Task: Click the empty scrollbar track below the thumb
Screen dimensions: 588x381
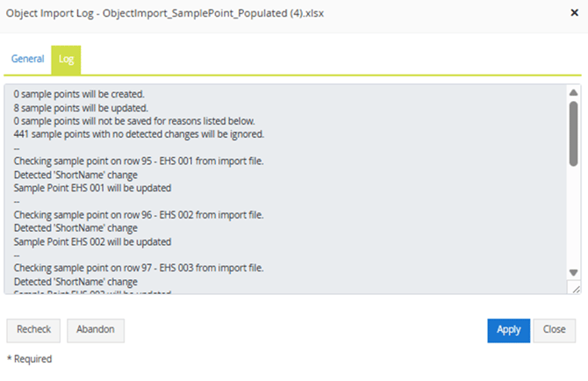Action: pyautogui.click(x=574, y=219)
